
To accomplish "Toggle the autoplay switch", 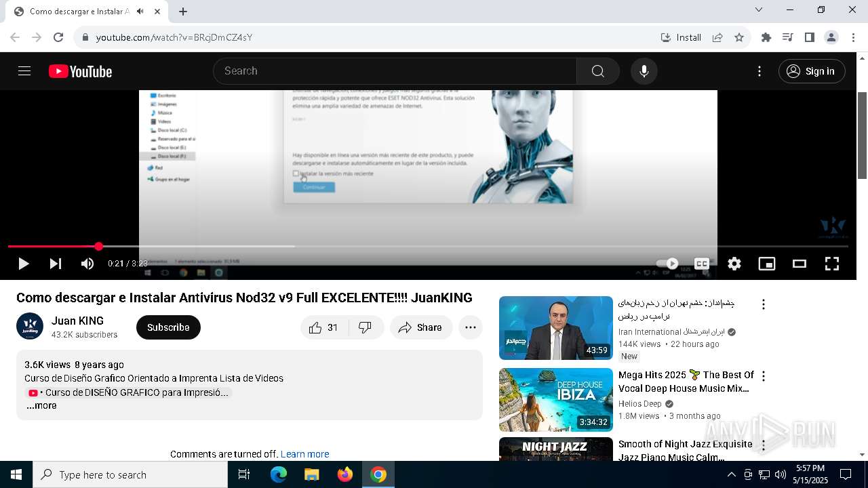I will (667, 264).
